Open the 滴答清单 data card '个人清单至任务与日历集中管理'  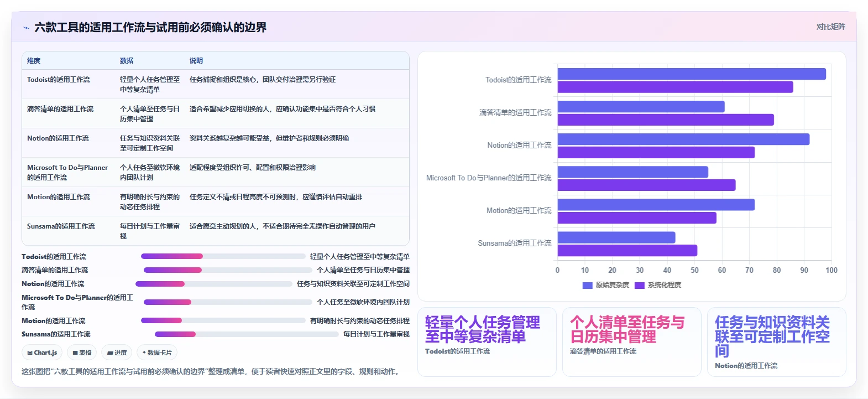pyautogui.click(x=631, y=342)
